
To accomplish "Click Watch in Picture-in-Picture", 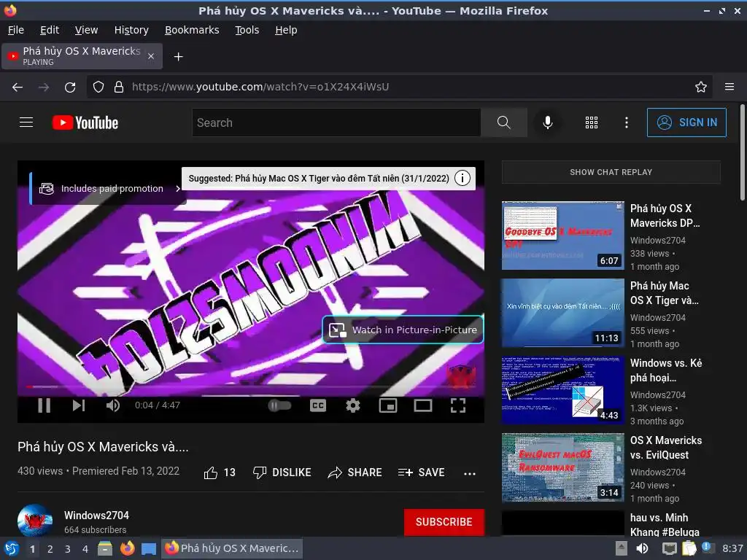I will [403, 330].
